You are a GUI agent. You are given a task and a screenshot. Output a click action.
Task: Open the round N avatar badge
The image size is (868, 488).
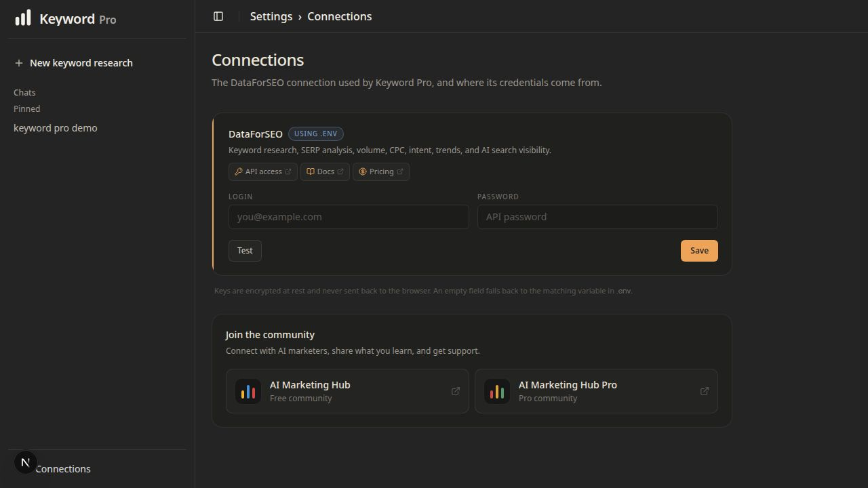(25, 462)
